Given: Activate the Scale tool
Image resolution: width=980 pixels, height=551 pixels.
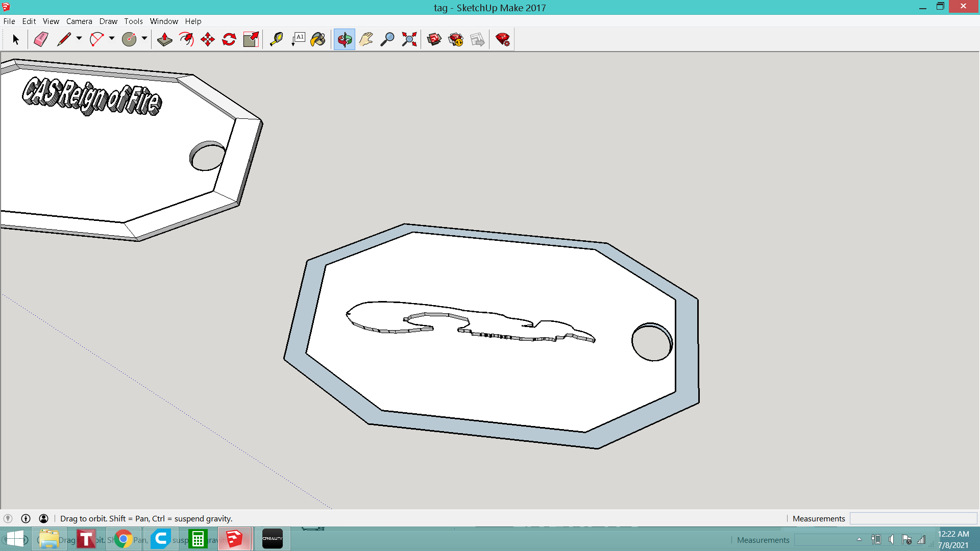Looking at the screenshot, I should click(251, 39).
